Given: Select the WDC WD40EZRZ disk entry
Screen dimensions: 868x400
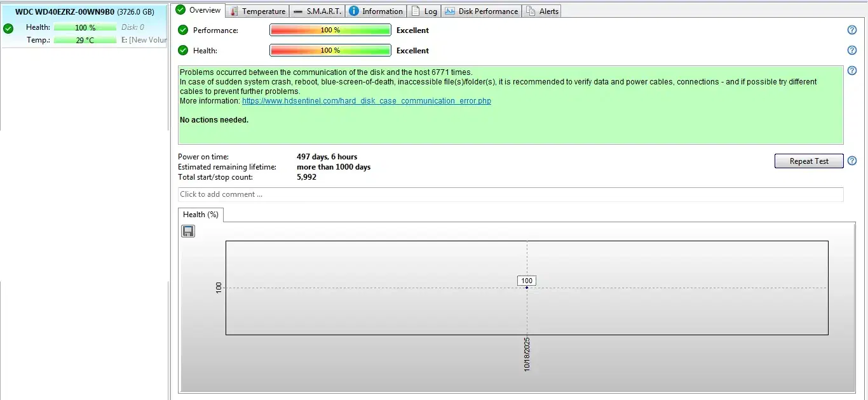Looking at the screenshot, I should [84, 12].
